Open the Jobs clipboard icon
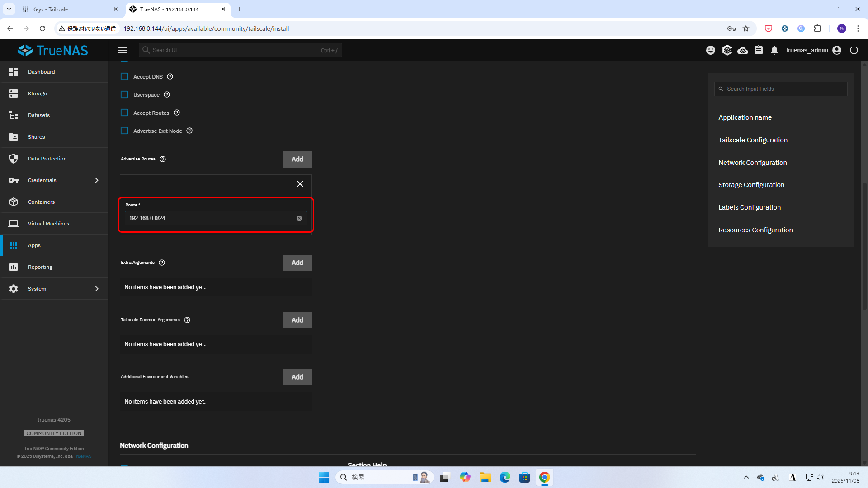The width and height of the screenshot is (868, 488). tap(759, 50)
